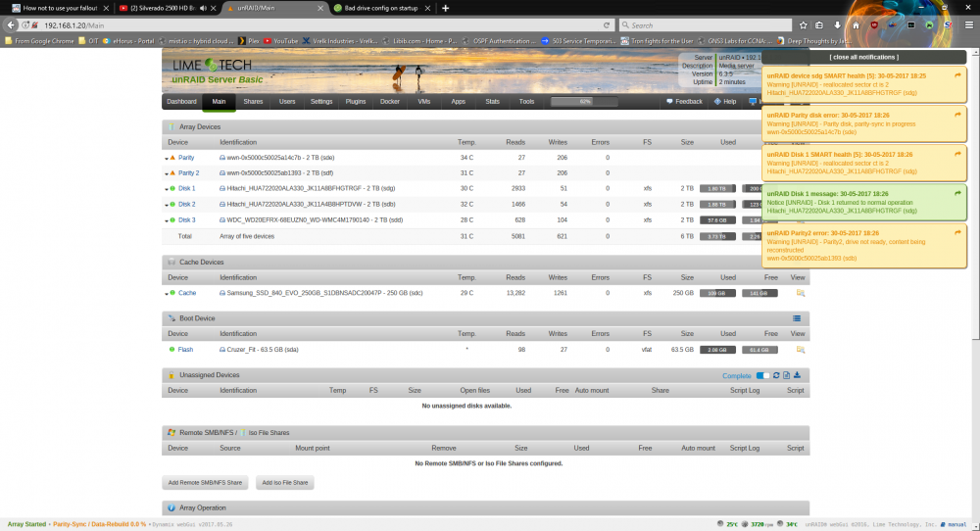Image resolution: width=980 pixels, height=531 pixels.
Task: Click the Feedback link in the navigation bar
Action: 684,101
